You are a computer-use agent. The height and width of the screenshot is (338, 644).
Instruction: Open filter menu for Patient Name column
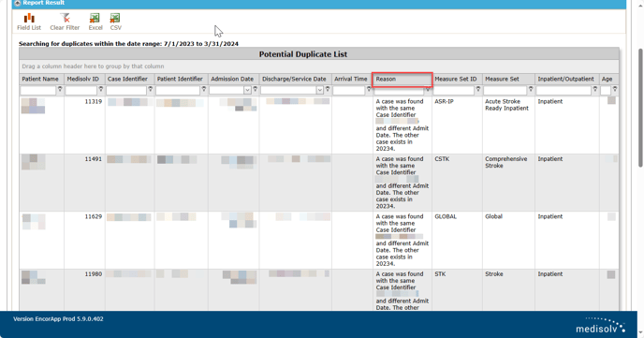(x=60, y=90)
